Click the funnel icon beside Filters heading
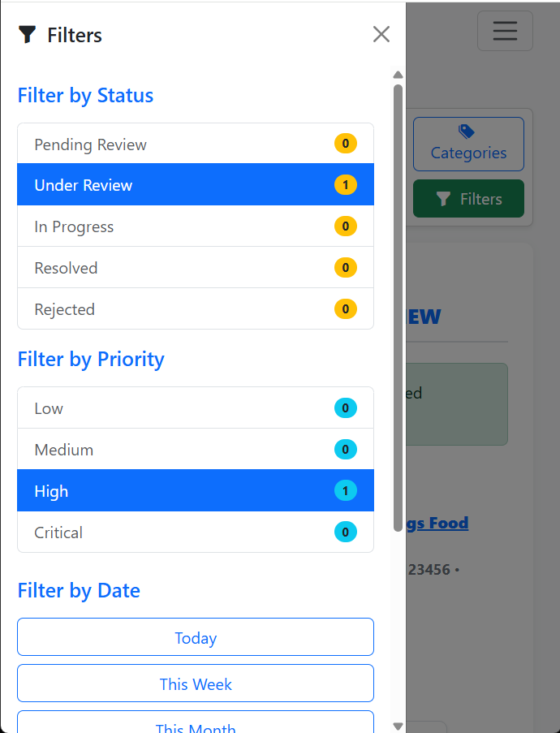This screenshot has width=560, height=733. tap(28, 35)
